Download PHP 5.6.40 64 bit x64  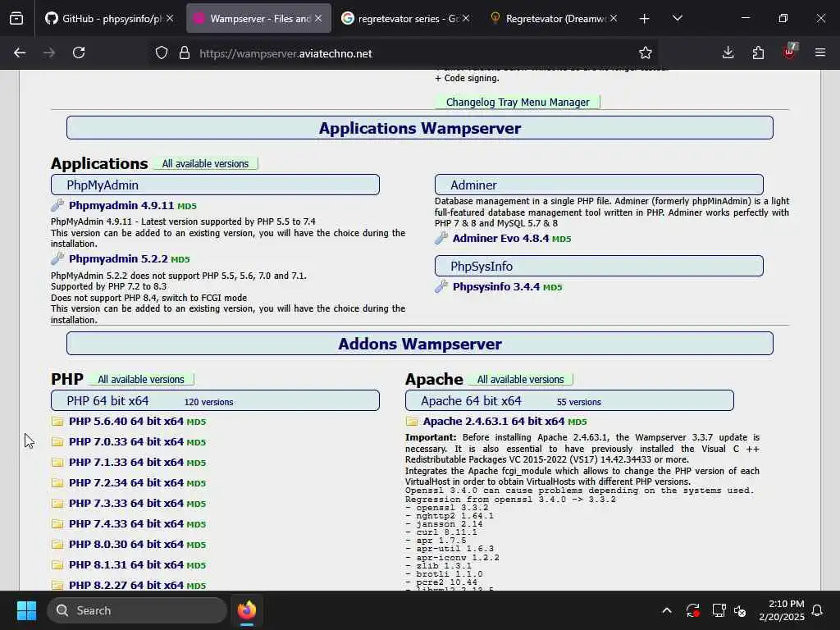point(126,422)
